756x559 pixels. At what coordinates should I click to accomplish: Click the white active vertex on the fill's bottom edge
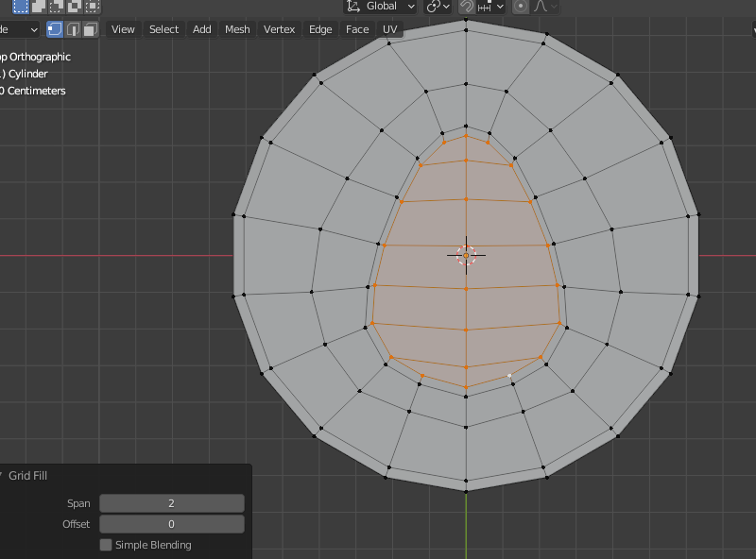[509, 376]
